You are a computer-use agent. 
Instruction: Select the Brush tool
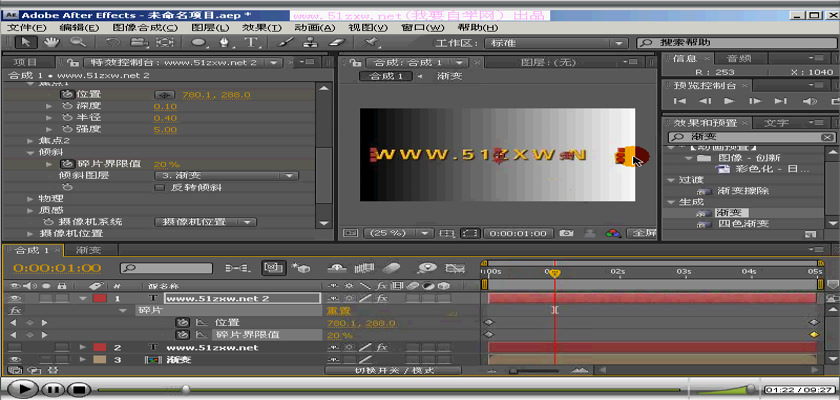tap(286, 42)
